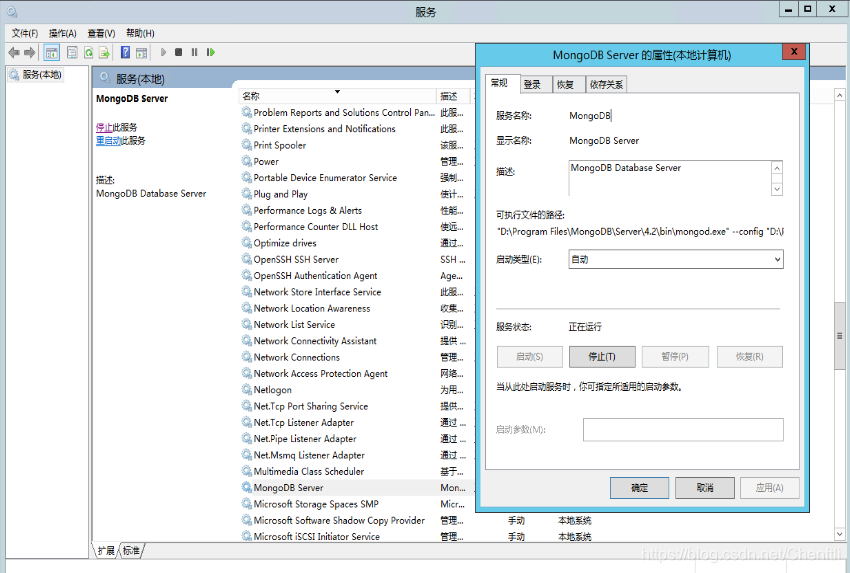
Task: Select Network Access Protection Agent row
Action: 356,374
